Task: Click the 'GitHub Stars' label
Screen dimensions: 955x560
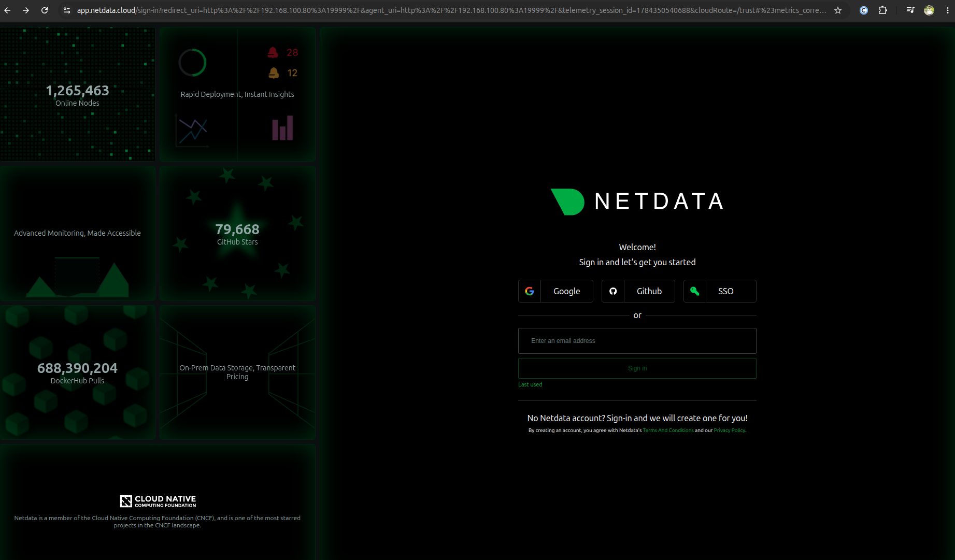Action: pos(237,242)
